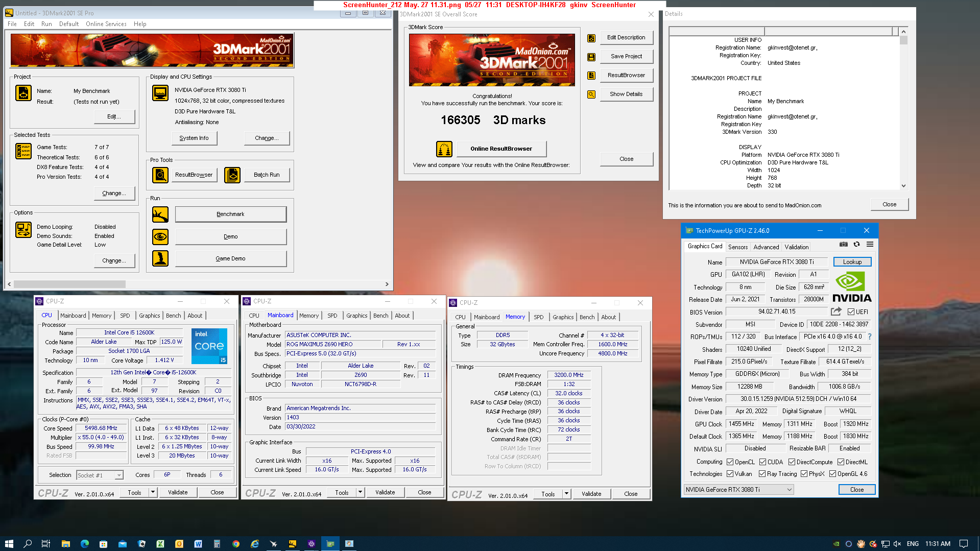Click the Game Demo icon
This screenshot has height=551, width=980.
(160, 258)
